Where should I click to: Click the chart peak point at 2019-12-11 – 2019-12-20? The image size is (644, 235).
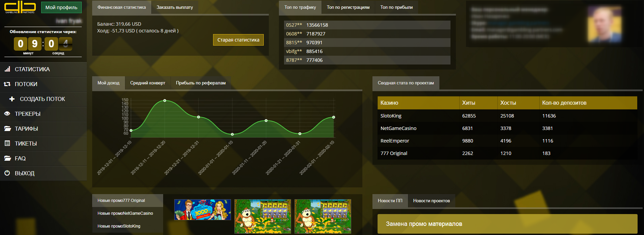tap(165, 101)
